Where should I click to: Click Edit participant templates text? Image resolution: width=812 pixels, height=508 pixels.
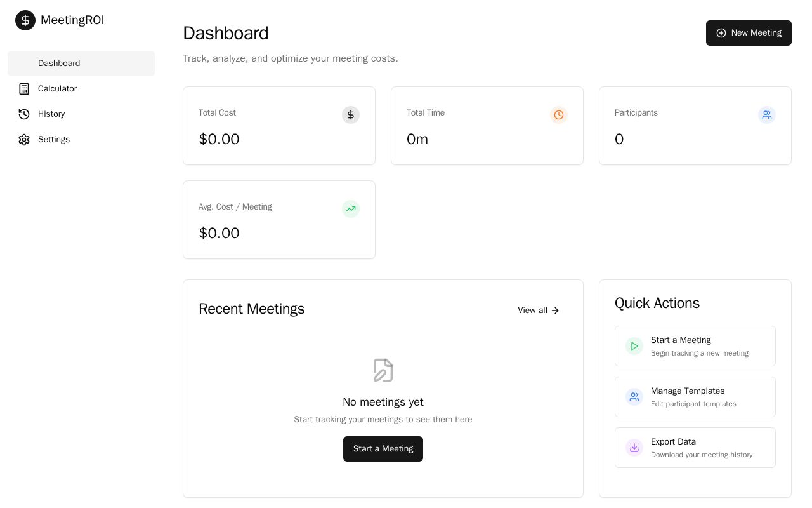(693, 404)
